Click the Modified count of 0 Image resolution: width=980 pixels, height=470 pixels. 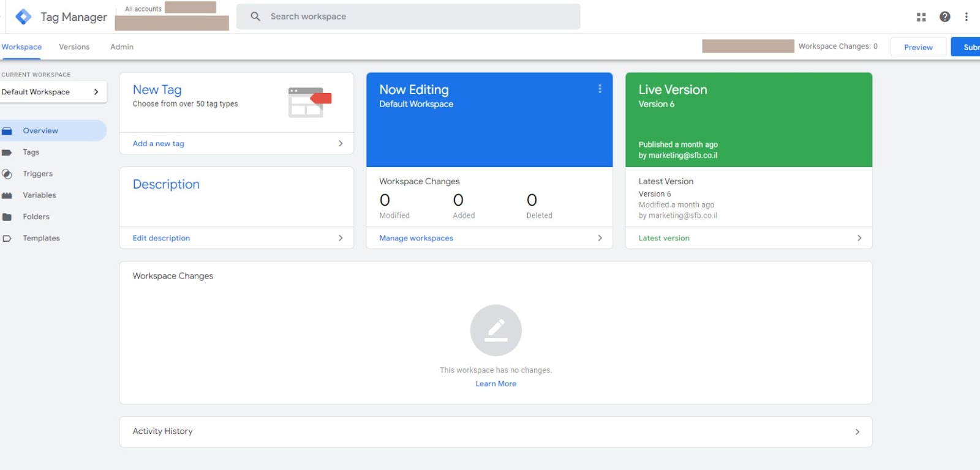385,200
